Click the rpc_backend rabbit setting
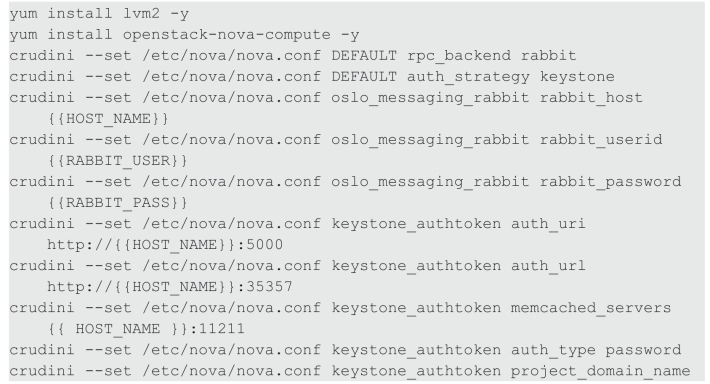 click(491, 56)
